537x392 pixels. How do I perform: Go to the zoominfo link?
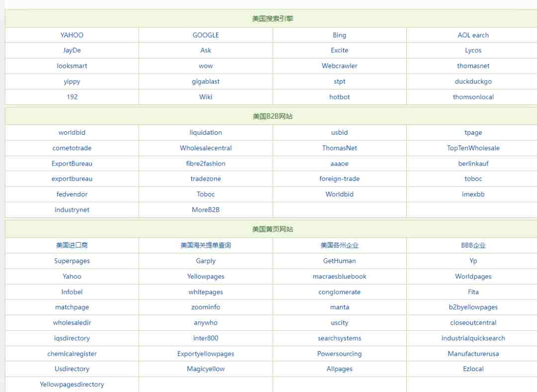click(205, 307)
